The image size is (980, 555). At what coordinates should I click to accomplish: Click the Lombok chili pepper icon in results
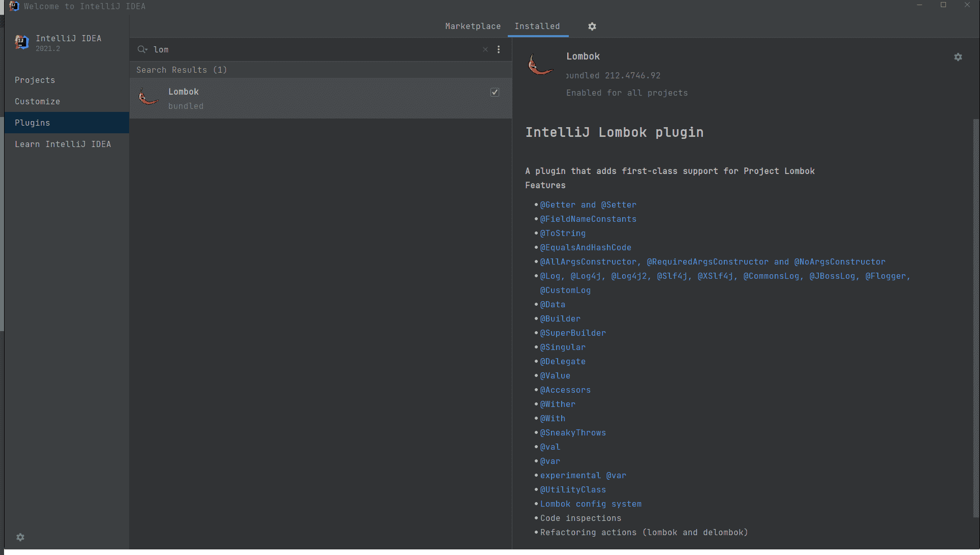148,97
